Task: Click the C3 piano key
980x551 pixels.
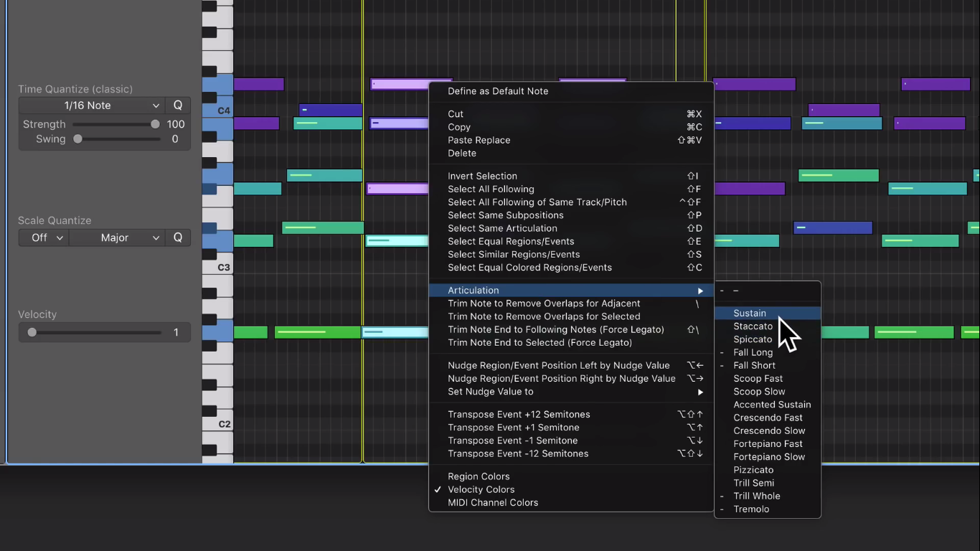Action: tap(217, 267)
